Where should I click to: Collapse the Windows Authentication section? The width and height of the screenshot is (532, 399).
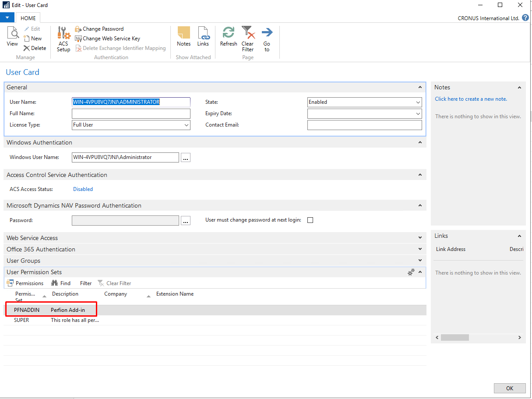(420, 142)
